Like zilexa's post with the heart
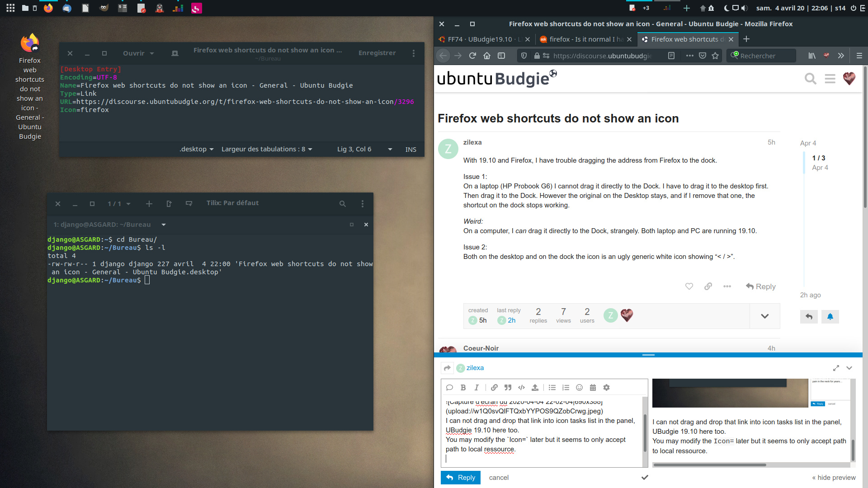The width and height of the screenshot is (868, 488). (x=689, y=286)
